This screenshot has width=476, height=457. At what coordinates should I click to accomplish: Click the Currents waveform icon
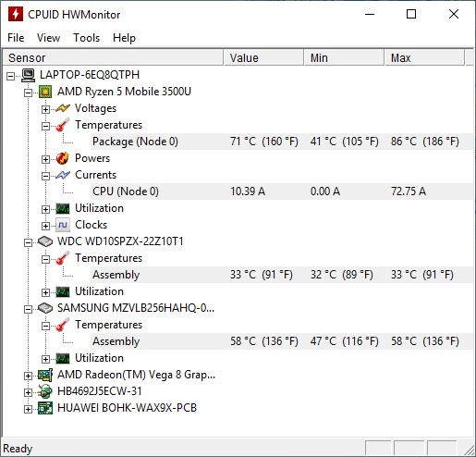tap(63, 175)
